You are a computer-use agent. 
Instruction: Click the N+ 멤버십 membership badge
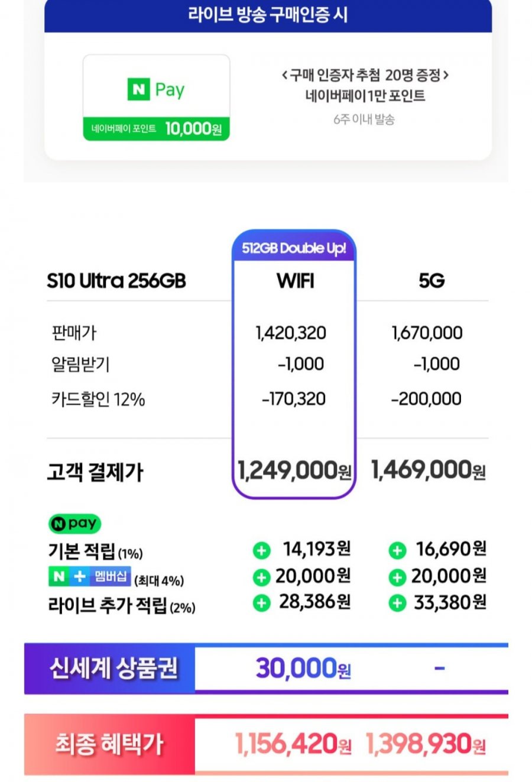point(89,577)
